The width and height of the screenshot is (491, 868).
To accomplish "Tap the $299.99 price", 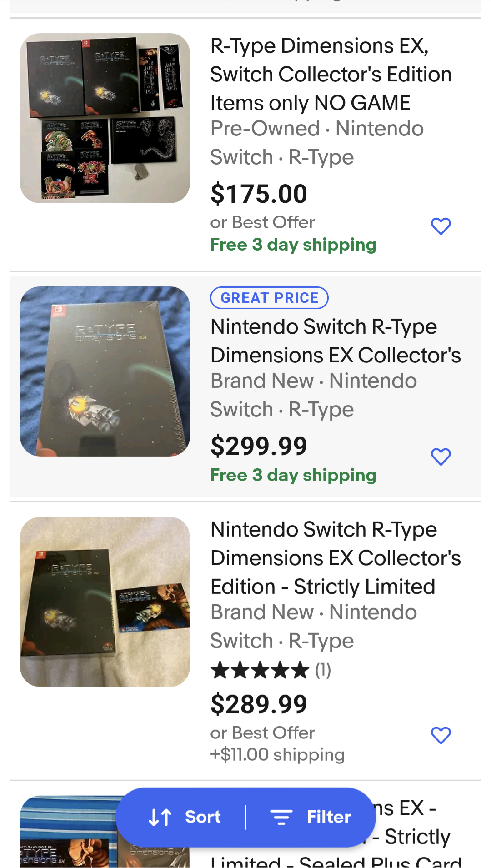I will 259,446.
